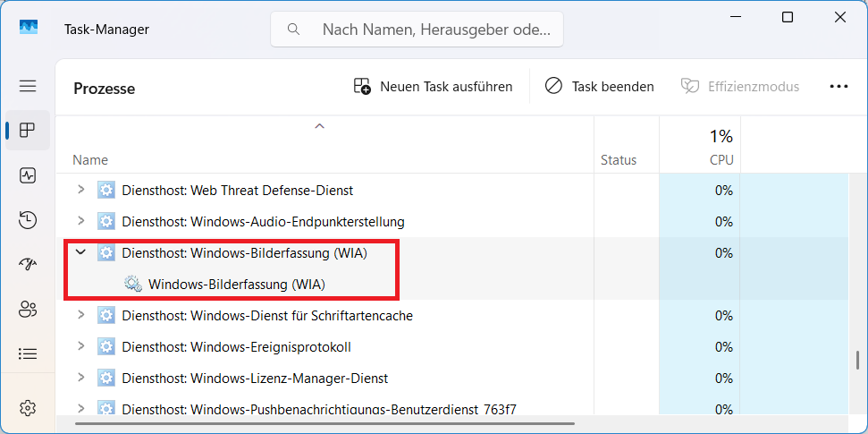Click CPU value of Web Threat Defense-Dienst
Image resolution: width=868 pixels, height=434 pixels.
coord(723,190)
